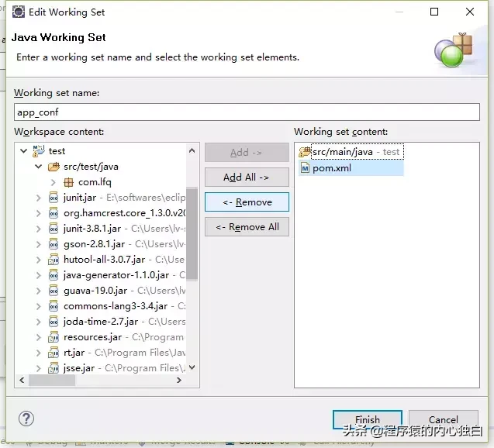
Task: Click the hutool-all-3.0.7.jar jar icon
Action: [x=54, y=260]
